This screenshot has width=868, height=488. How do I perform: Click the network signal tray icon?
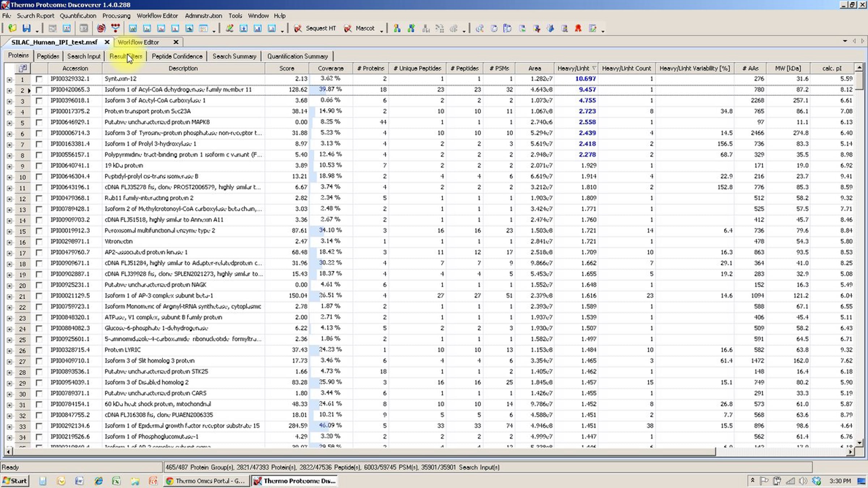coord(791,481)
